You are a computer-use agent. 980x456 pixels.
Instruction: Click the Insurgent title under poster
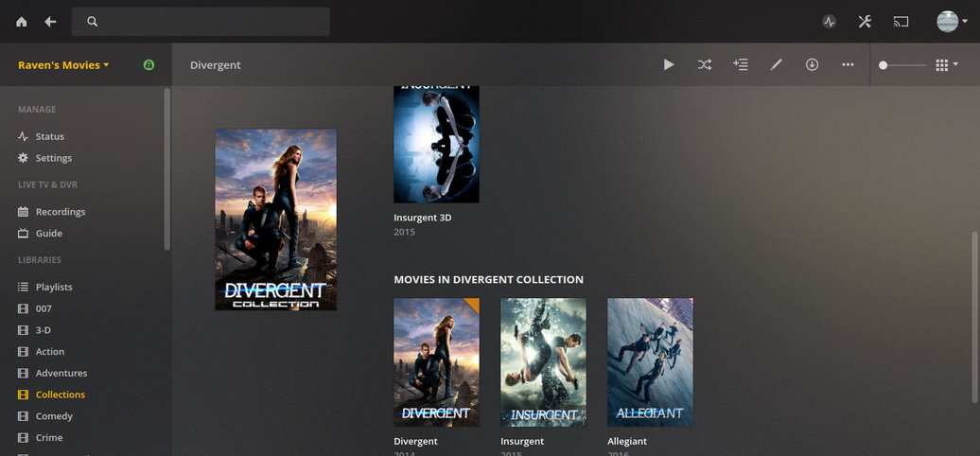tap(522, 441)
